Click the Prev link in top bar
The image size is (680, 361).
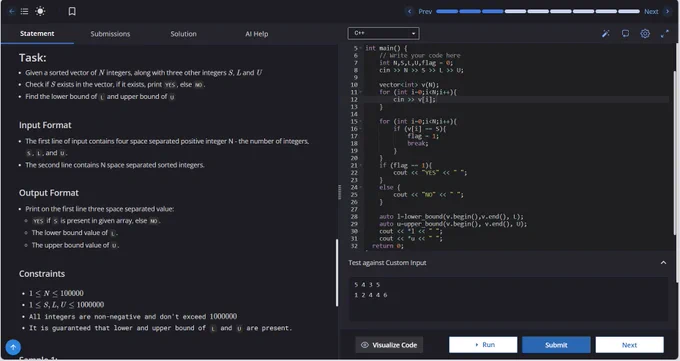click(425, 12)
